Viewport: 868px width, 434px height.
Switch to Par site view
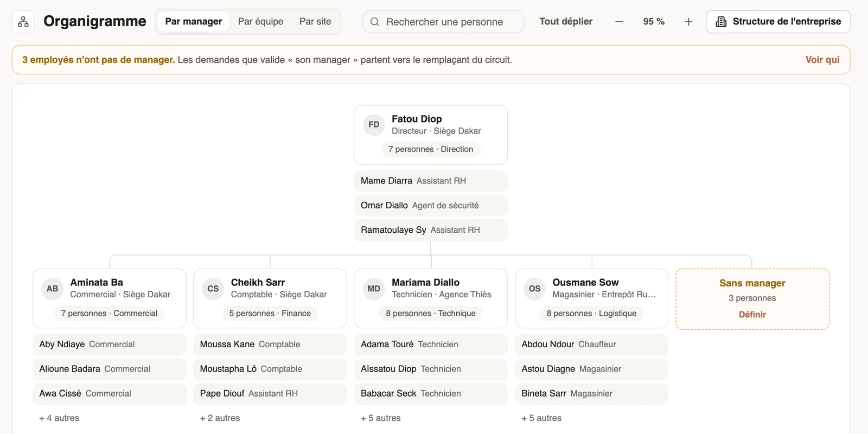point(315,22)
